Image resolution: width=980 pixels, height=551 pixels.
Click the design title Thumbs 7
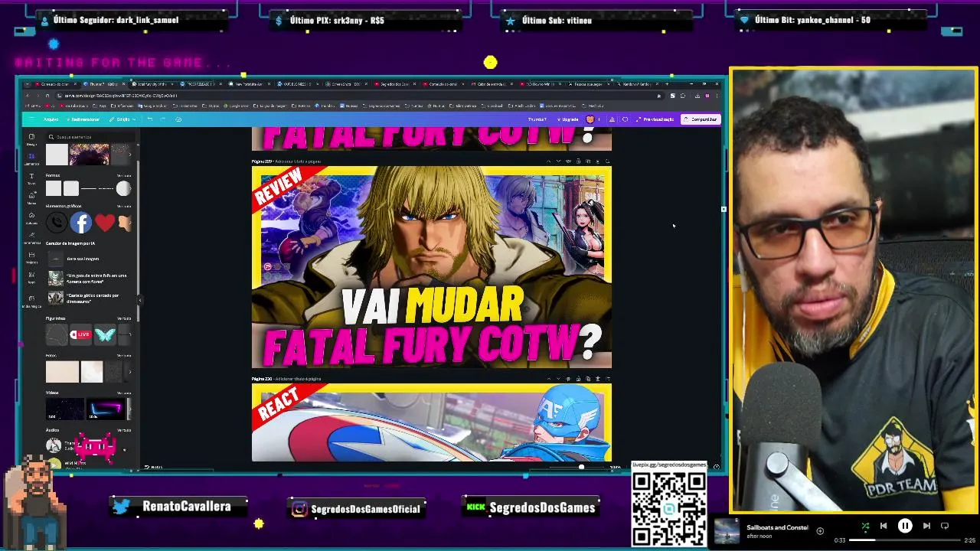click(537, 119)
